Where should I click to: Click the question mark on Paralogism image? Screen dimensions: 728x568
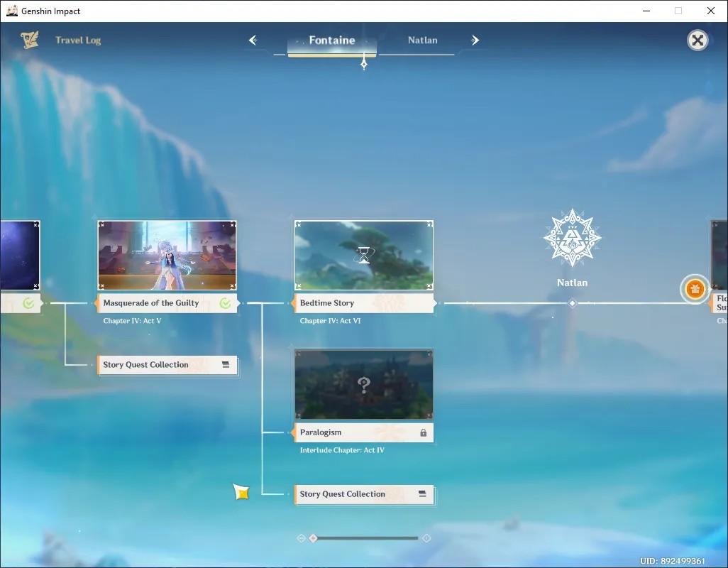[x=364, y=385]
